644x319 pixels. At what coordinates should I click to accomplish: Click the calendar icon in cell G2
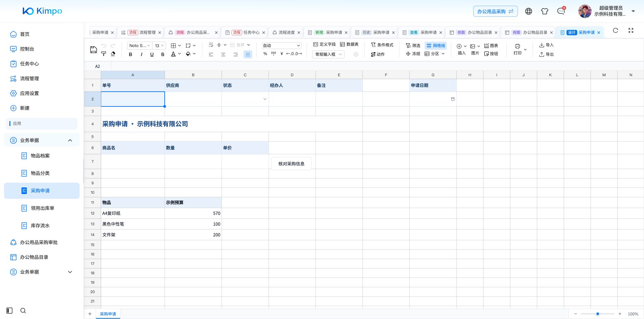453,99
